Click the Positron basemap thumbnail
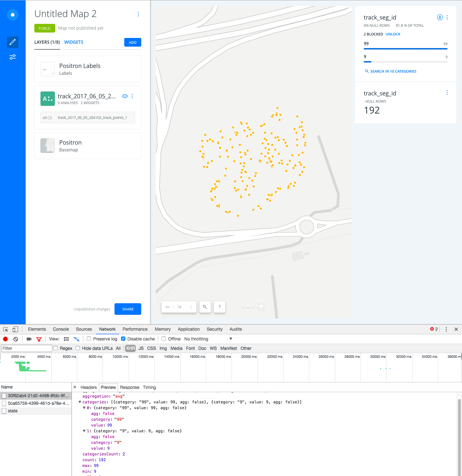 click(x=48, y=146)
